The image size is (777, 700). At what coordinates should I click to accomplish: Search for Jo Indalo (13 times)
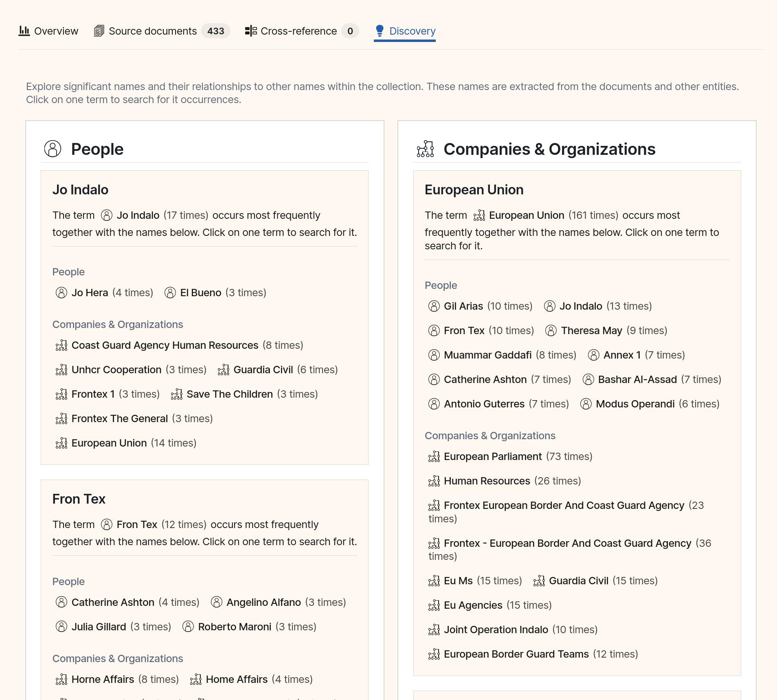coord(598,306)
